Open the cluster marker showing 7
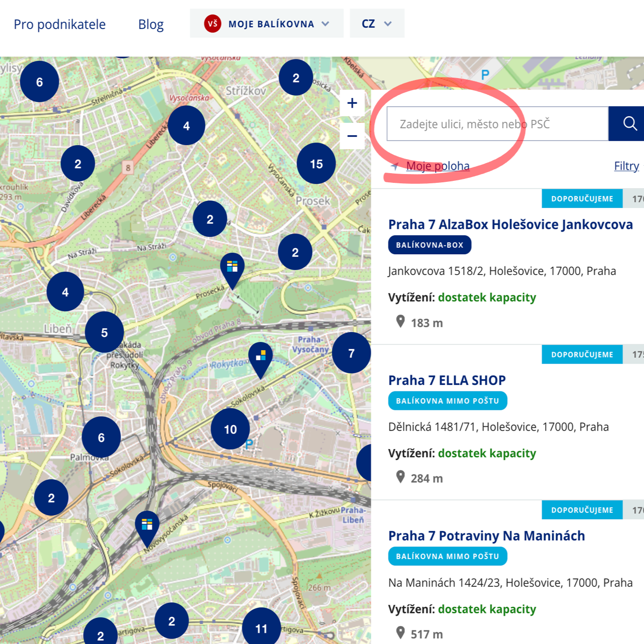644x644 pixels. click(x=352, y=353)
